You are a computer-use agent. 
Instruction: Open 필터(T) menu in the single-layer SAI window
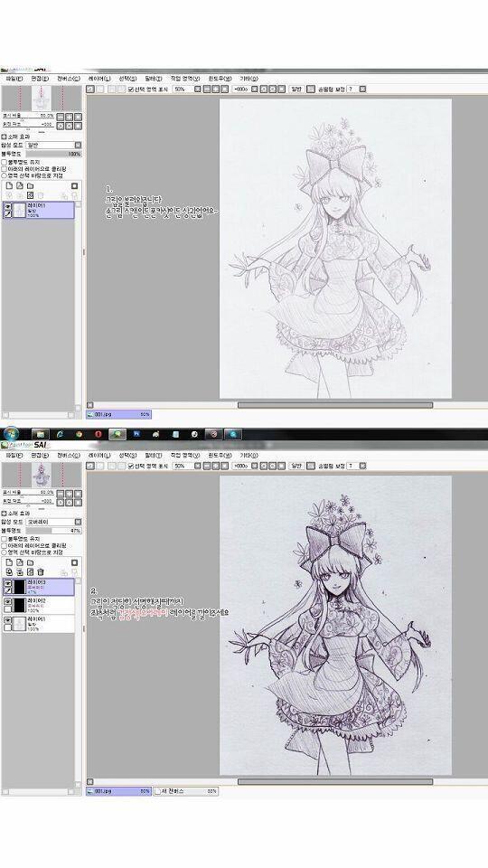click(x=154, y=79)
